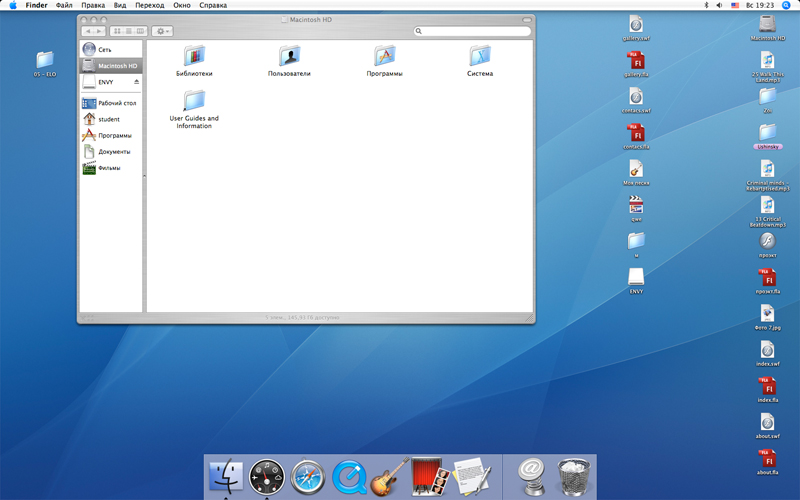Open the US flag input menu
This screenshot has height=500, width=800.
tap(735, 5)
